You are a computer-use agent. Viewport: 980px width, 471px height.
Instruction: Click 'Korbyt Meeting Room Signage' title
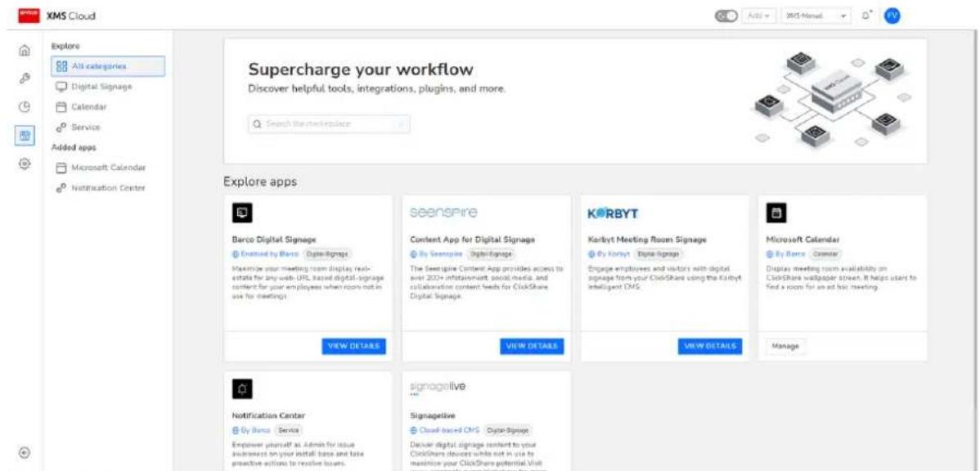pyautogui.click(x=647, y=239)
